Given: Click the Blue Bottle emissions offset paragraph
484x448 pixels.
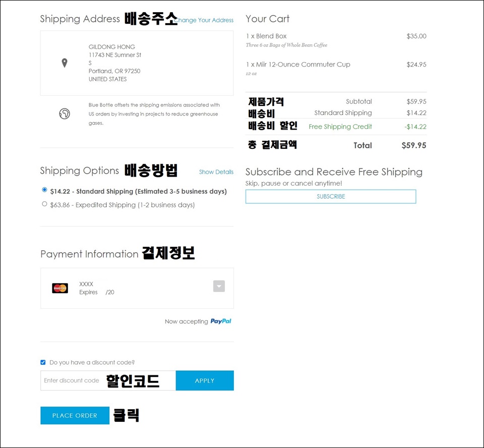Looking at the screenshot, I should (154, 114).
